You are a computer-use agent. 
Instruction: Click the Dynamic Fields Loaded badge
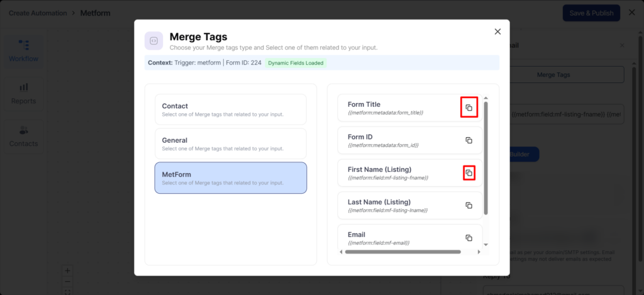(x=296, y=63)
